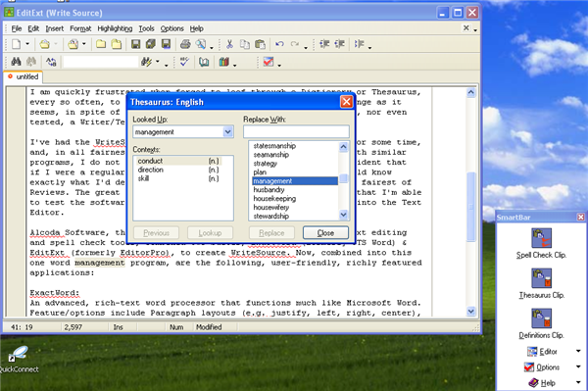Open the Insert menu
The width and height of the screenshot is (588, 391).
(54, 28)
